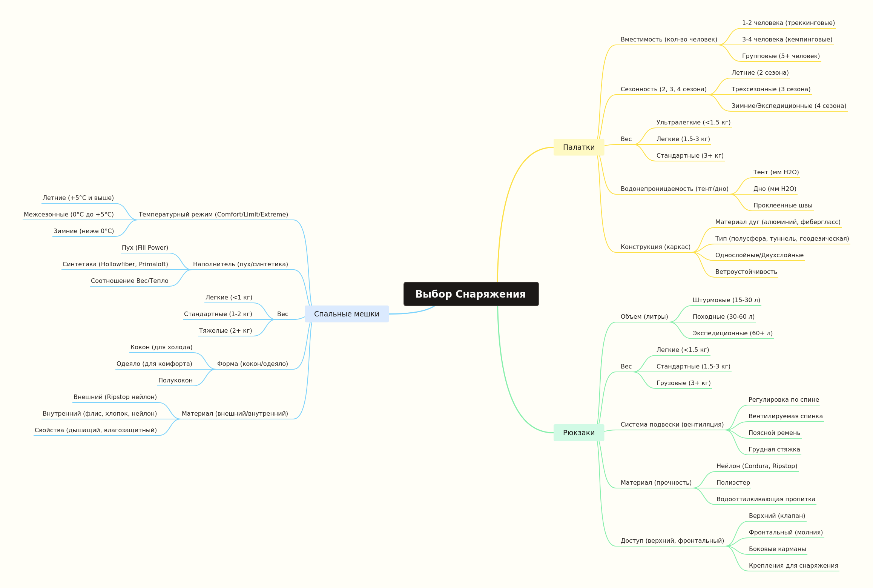This screenshot has height=588, width=873.
Task: Select Ультралегкие (<1.5 кг) leaf
Action: click(x=693, y=123)
